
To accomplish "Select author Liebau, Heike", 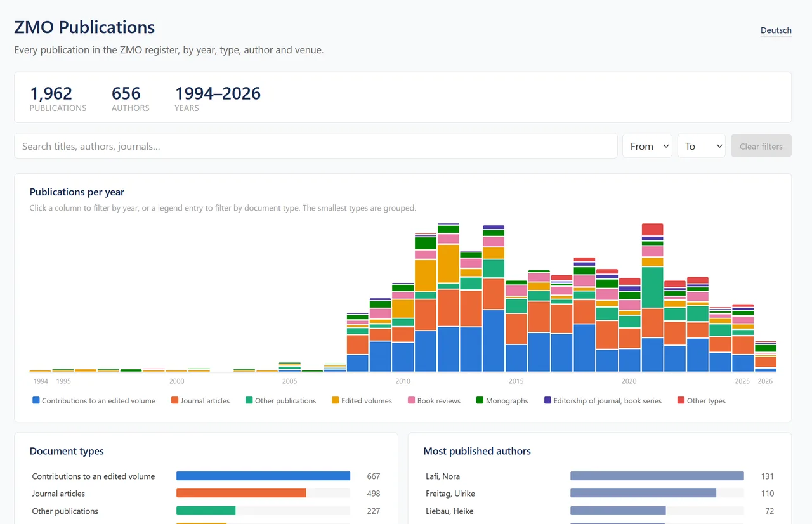I will [600, 511].
